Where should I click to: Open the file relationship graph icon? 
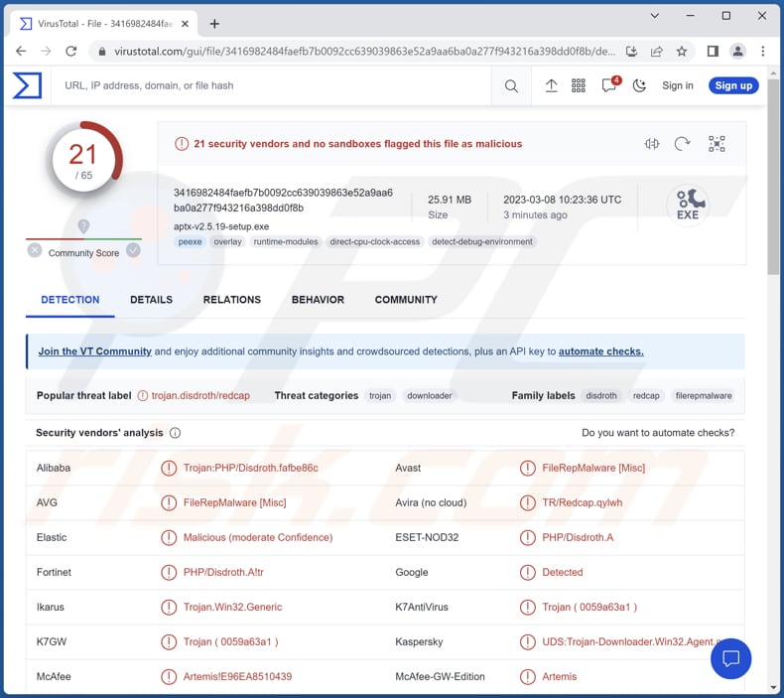tap(717, 144)
